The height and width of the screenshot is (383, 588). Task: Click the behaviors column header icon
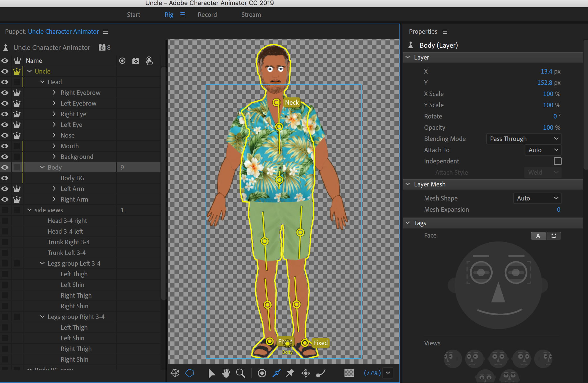click(x=136, y=61)
